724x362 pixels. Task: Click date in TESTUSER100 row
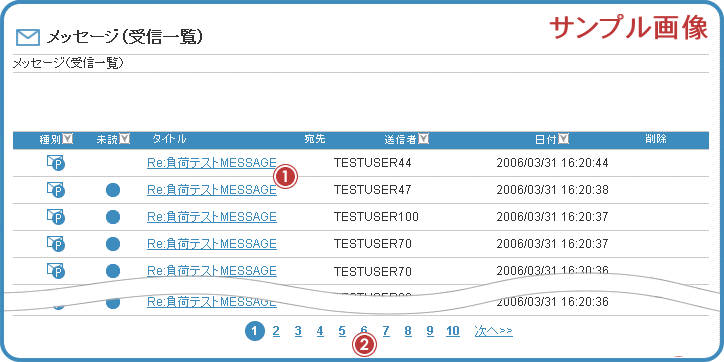tap(552, 217)
